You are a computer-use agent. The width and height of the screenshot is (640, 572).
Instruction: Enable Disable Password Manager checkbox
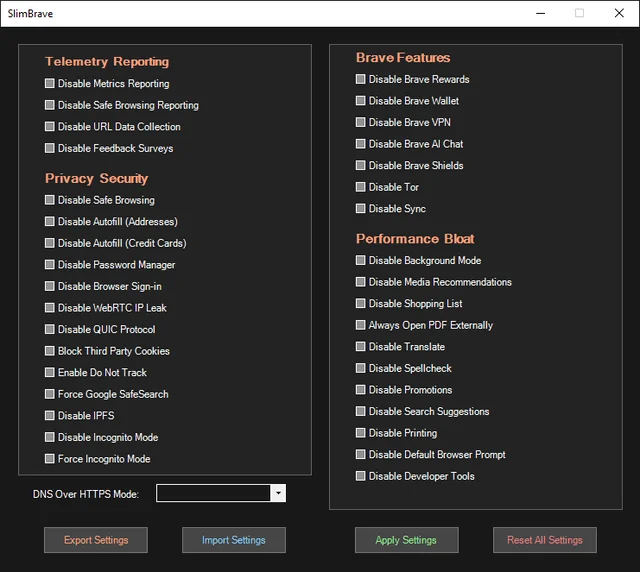pos(49,265)
